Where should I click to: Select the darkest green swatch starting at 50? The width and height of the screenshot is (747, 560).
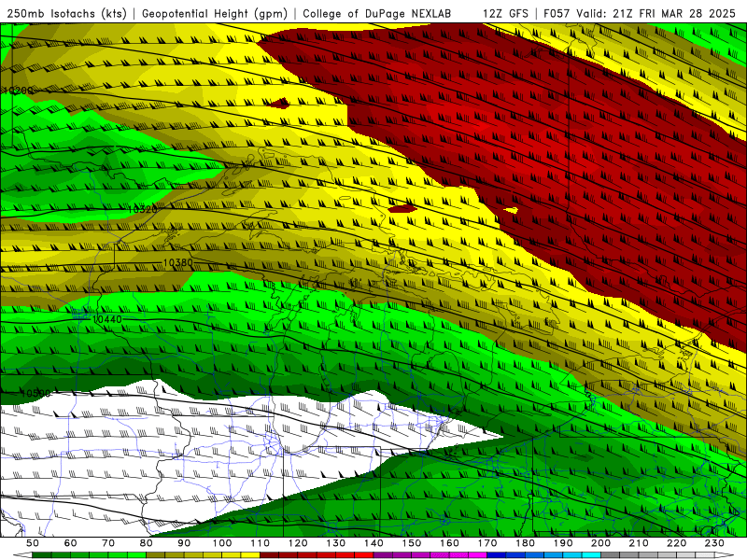42,555
